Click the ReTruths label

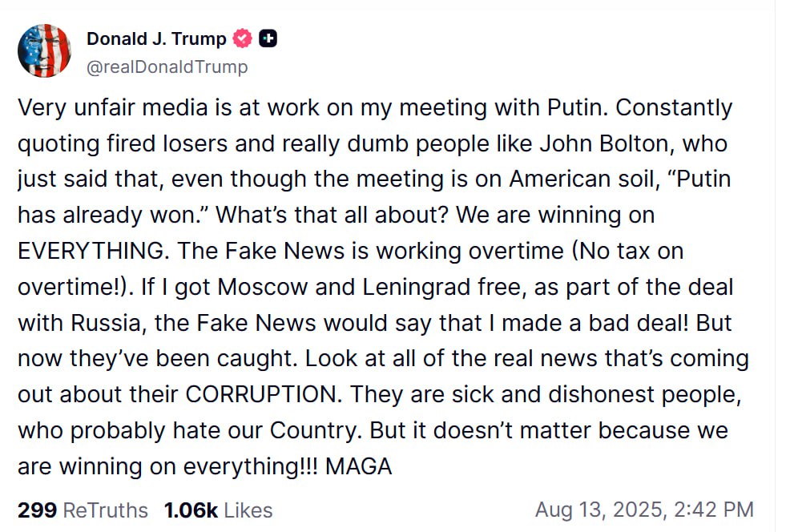point(105,510)
